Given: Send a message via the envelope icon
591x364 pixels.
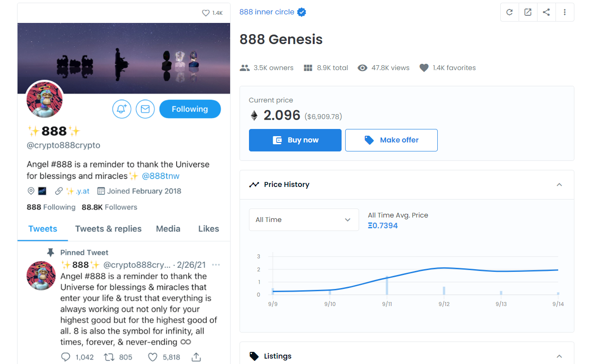Looking at the screenshot, I should (x=145, y=109).
